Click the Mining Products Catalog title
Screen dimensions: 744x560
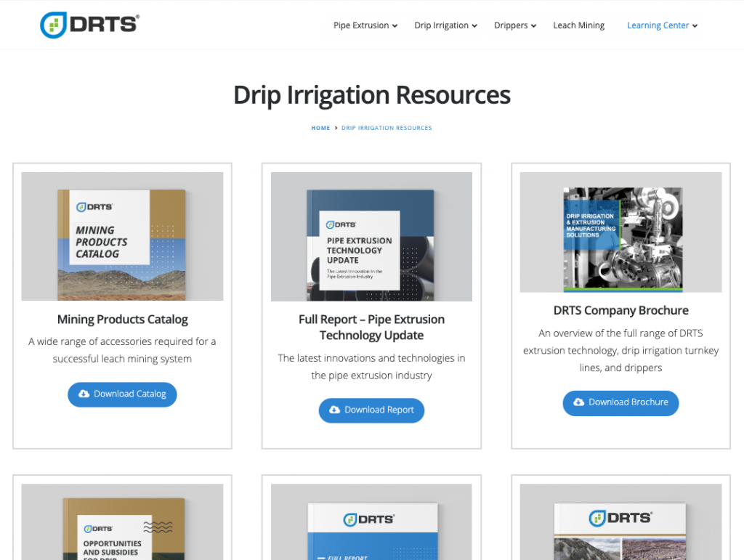click(122, 320)
